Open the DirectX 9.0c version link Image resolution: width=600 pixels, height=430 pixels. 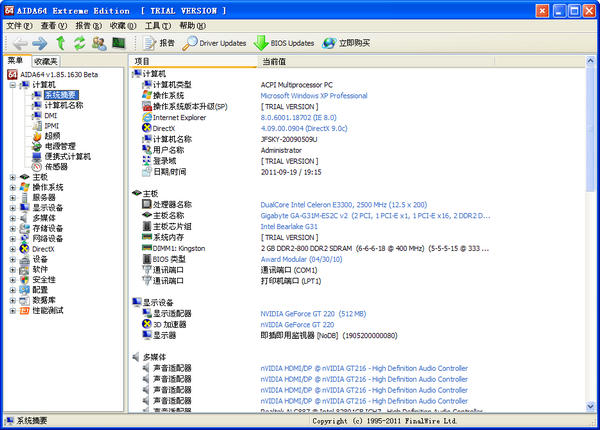point(304,129)
